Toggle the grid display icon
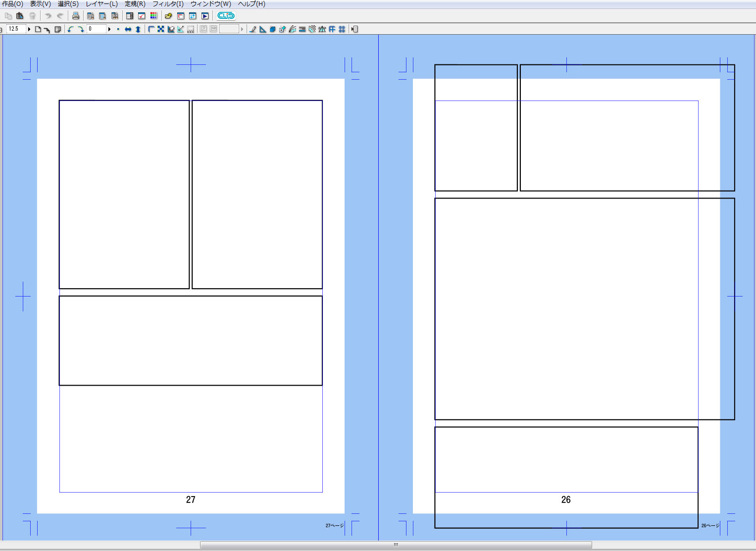The height and width of the screenshot is (551, 756). [342, 29]
